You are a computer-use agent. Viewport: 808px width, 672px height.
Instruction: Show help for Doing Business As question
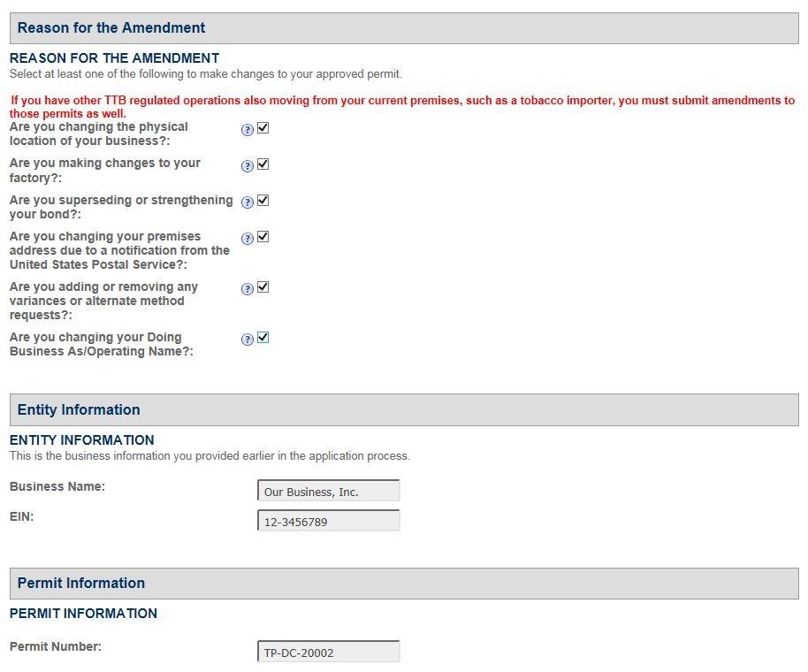(x=248, y=340)
